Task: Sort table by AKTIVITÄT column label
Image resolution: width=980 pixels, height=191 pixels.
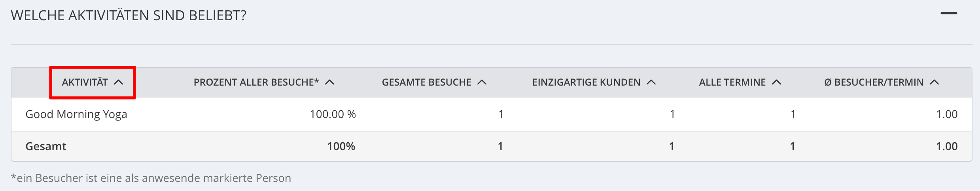Action: [x=85, y=82]
